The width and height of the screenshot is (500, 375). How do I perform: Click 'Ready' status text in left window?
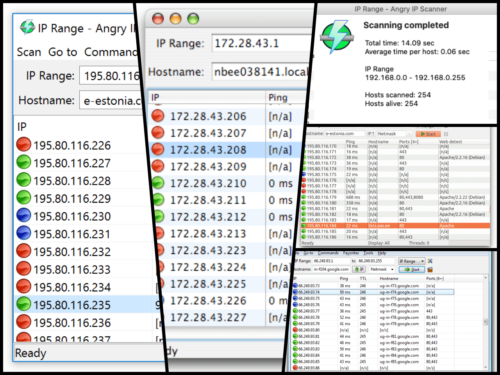(31, 353)
